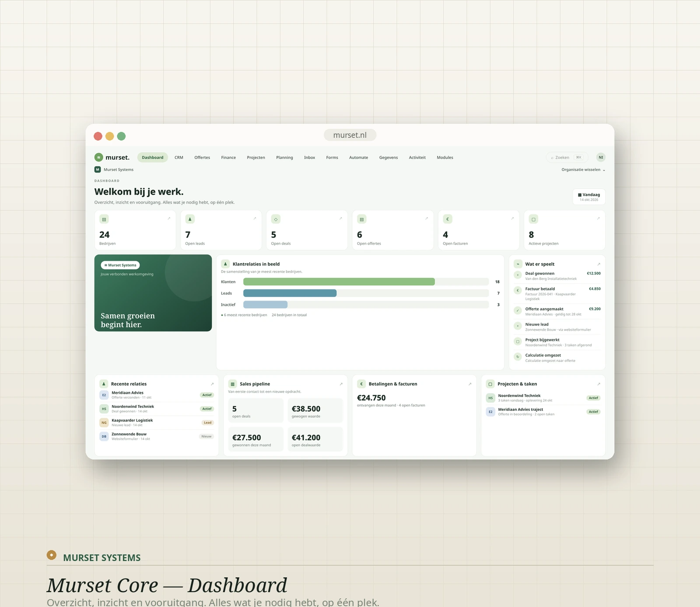This screenshot has height=607, width=700.
Task: Switch to the Finance tab
Action: 228,158
